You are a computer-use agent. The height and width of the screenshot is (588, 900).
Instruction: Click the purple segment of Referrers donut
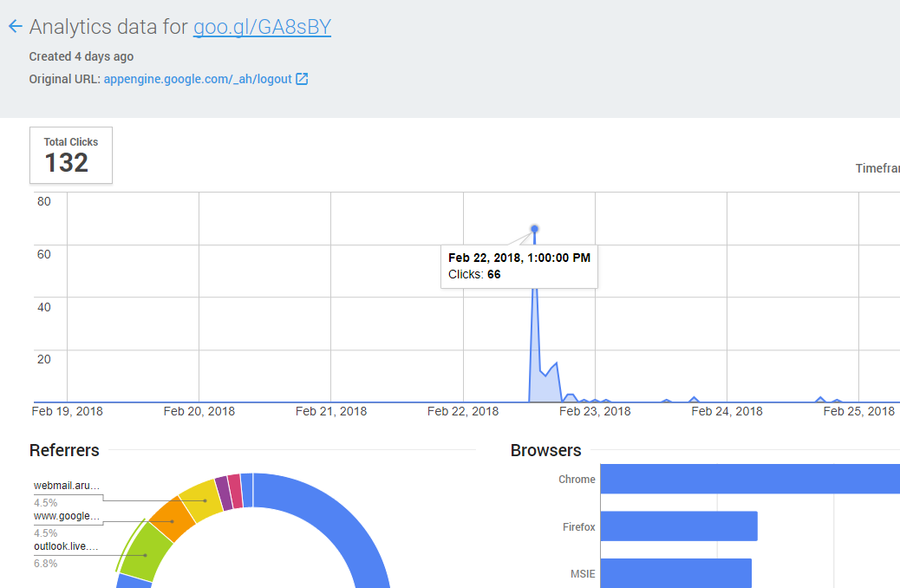pyautogui.click(x=224, y=493)
